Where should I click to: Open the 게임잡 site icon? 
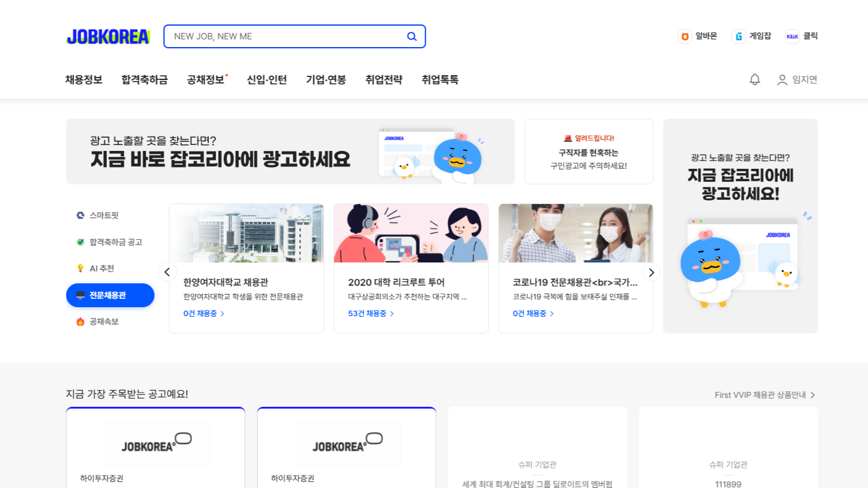coord(738,36)
